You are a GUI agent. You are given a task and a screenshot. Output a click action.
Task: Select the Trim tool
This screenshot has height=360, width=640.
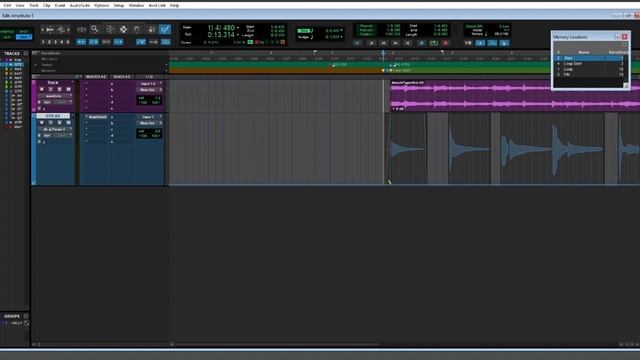109,29
